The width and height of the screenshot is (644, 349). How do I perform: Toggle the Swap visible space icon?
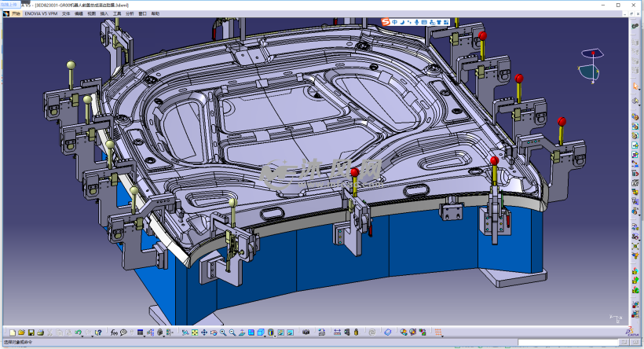pyautogui.click(x=290, y=332)
